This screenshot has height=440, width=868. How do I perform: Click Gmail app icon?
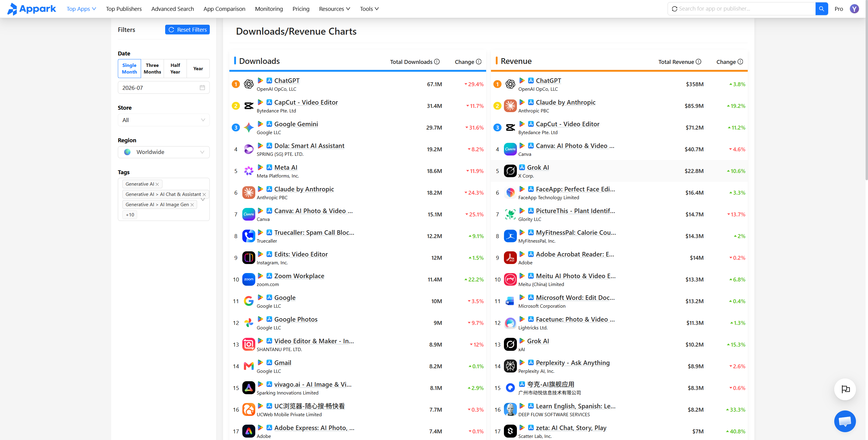pyautogui.click(x=249, y=366)
